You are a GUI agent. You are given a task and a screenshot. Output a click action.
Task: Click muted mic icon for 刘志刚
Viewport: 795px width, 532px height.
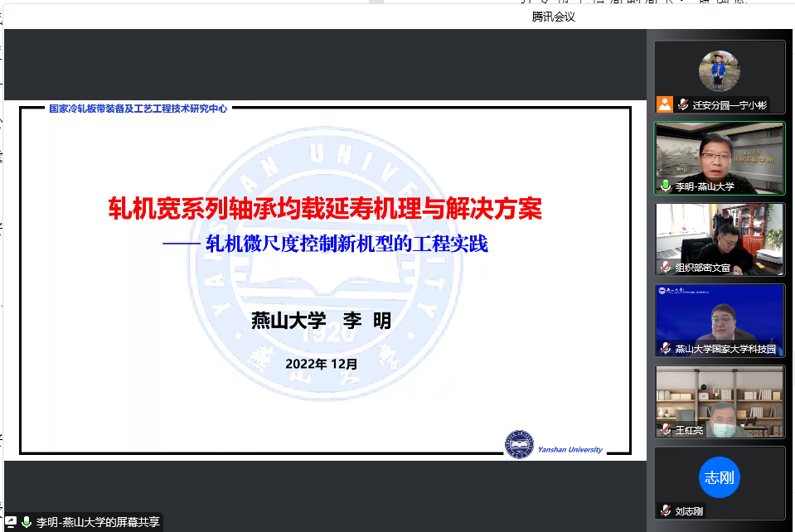pyautogui.click(x=665, y=510)
